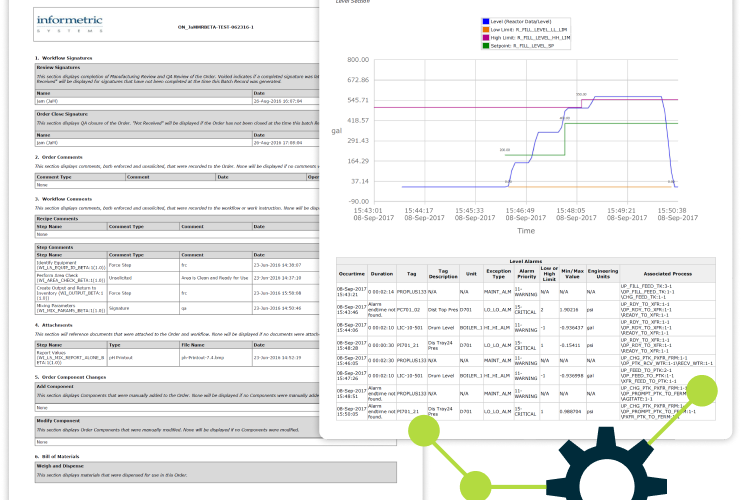
Task: Click the 'Low or High Limit' column header
Action: pyautogui.click(x=549, y=274)
